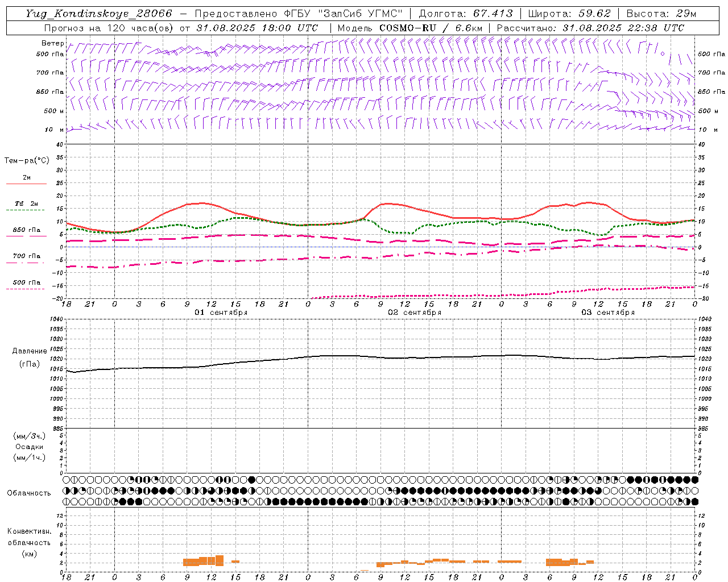Click the 500 гПа temperature legend entry

[x=27, y=282]
